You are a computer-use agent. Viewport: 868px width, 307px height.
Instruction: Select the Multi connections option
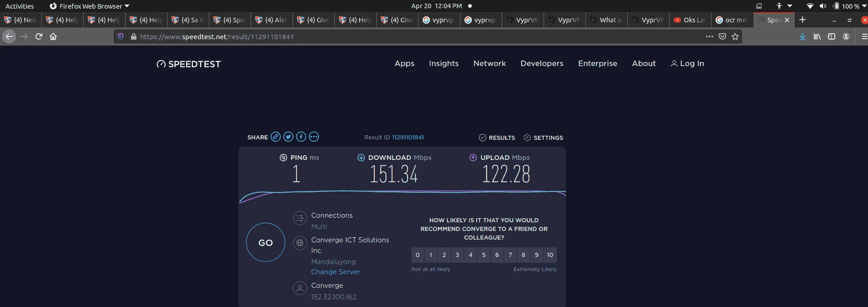tap(319, 227)
